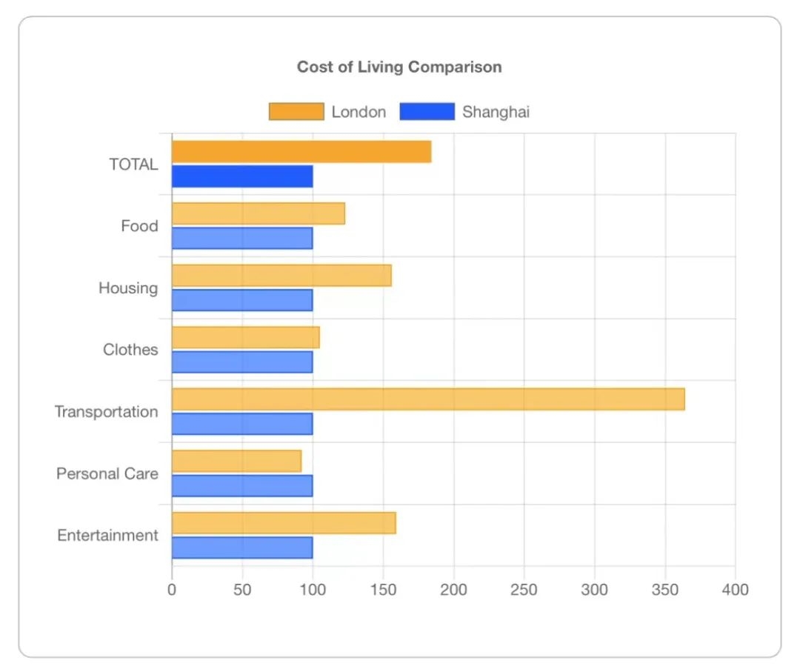Viewport: 800px width, 672px height.
Task: Click the Clothes category axis label
Action: 130,349
